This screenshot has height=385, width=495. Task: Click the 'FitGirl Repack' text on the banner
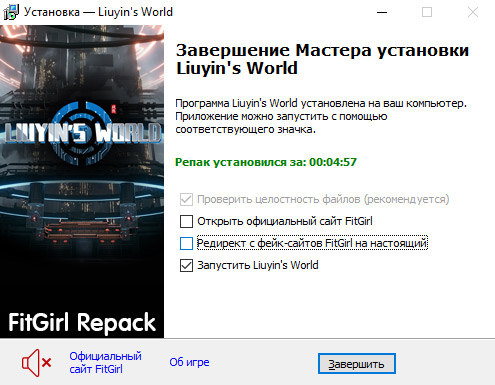(82, 322)
